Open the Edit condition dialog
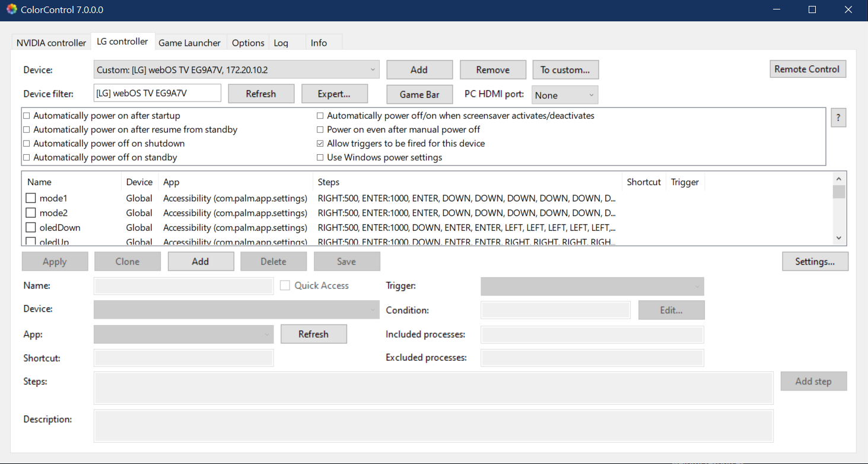The height and width of the screenshot is (464, 868). (x=671, y=310)
